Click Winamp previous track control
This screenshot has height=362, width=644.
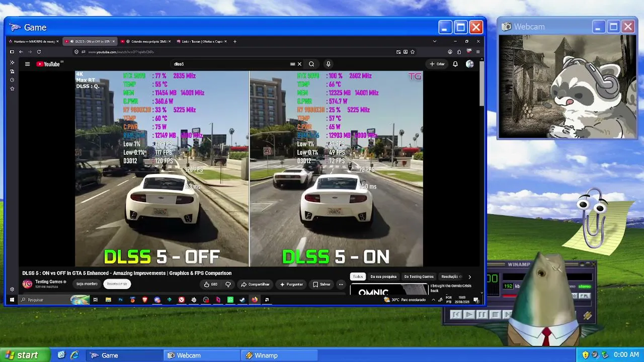pos(456,315)
